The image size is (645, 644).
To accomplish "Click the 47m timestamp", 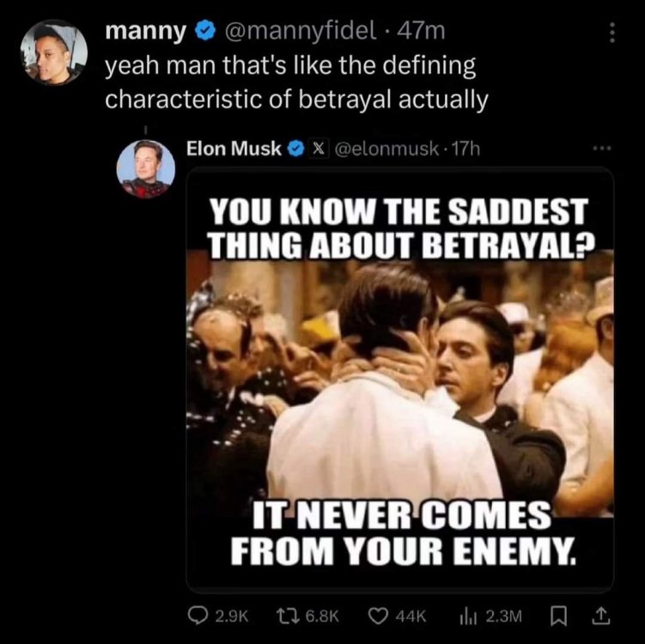I will coord(423,33).
